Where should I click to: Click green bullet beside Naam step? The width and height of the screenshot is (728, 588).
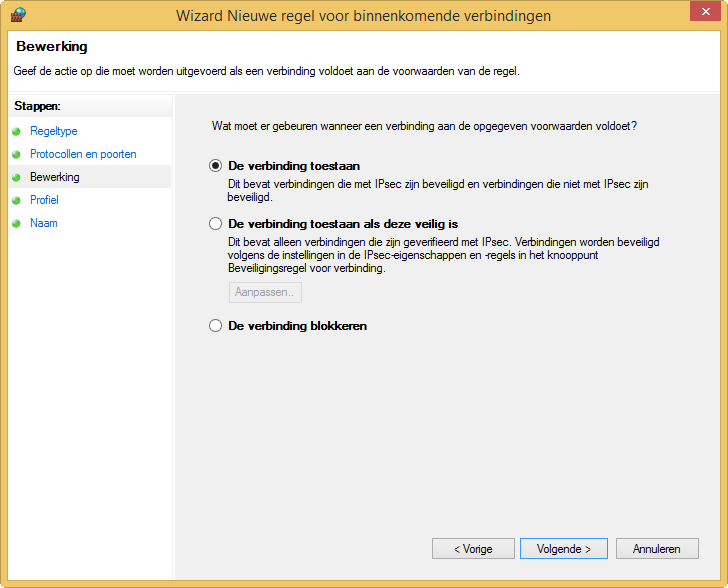[16, 223]
